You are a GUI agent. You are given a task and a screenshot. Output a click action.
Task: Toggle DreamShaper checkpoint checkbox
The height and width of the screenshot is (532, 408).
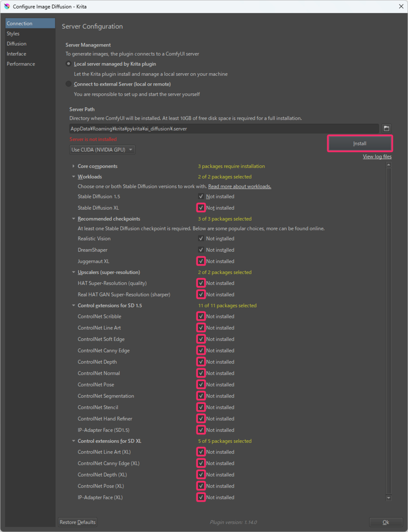[x=201, y=250]
